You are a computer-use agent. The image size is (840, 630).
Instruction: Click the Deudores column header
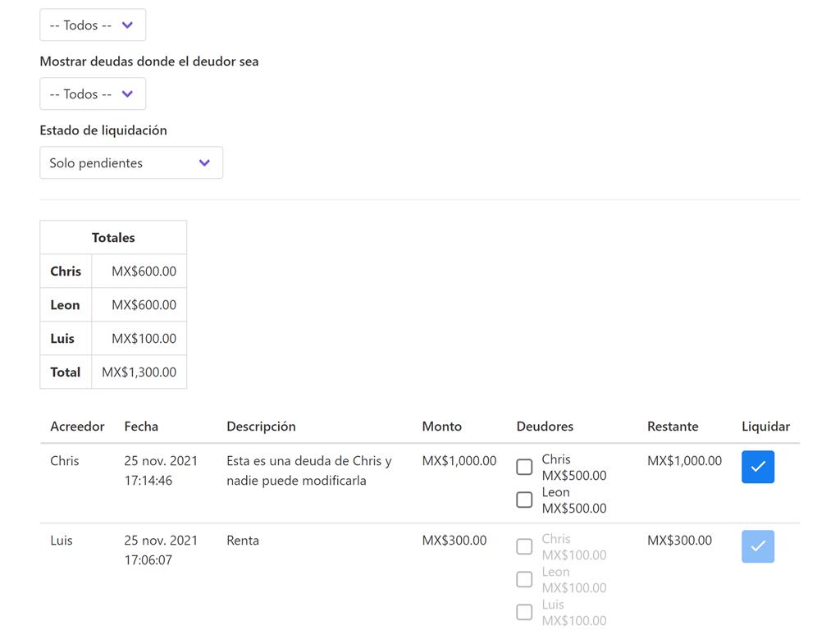click(x=545, y=427)
